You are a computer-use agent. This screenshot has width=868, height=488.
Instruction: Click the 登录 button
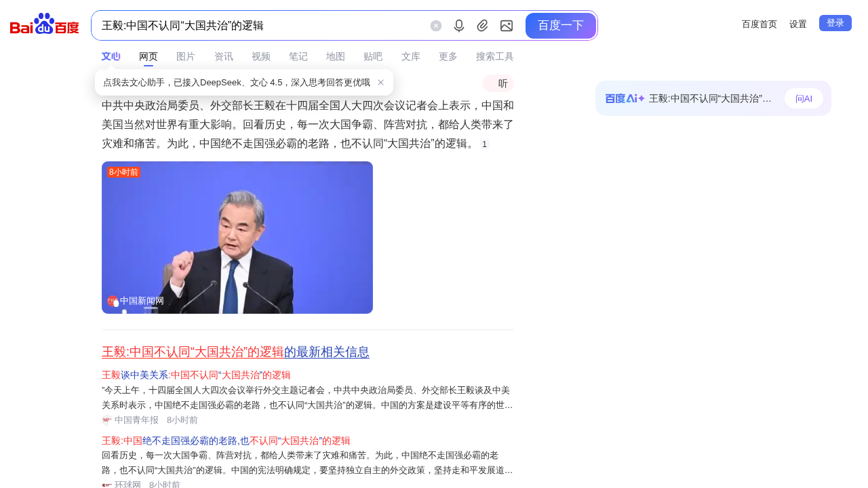pos(835,23)
